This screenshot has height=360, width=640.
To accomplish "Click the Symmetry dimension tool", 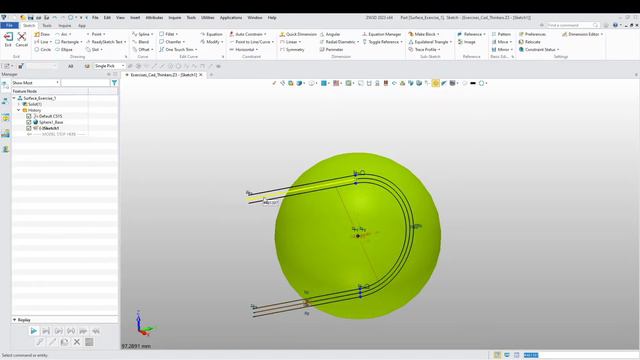I will click(292, 49).
